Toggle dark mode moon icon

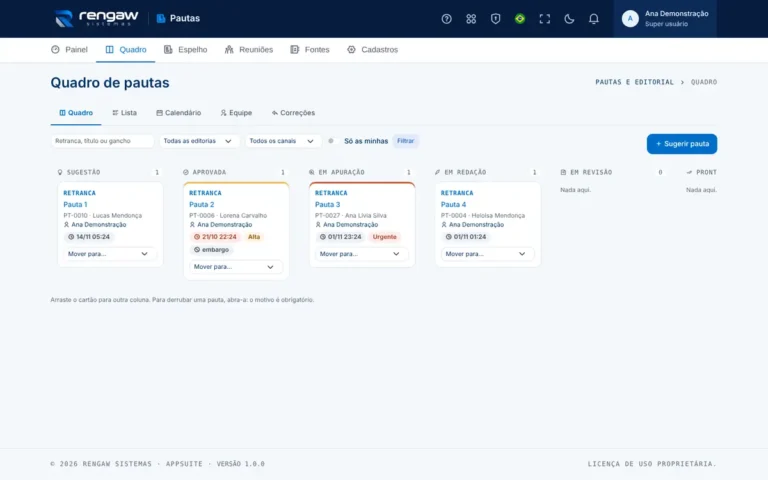point(569,19)
